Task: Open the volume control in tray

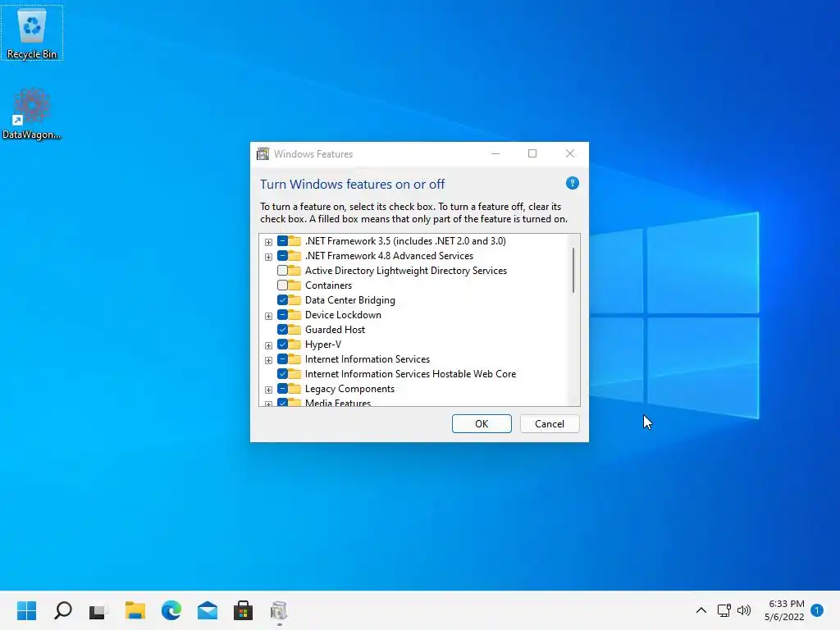Action: click(744, 610)
